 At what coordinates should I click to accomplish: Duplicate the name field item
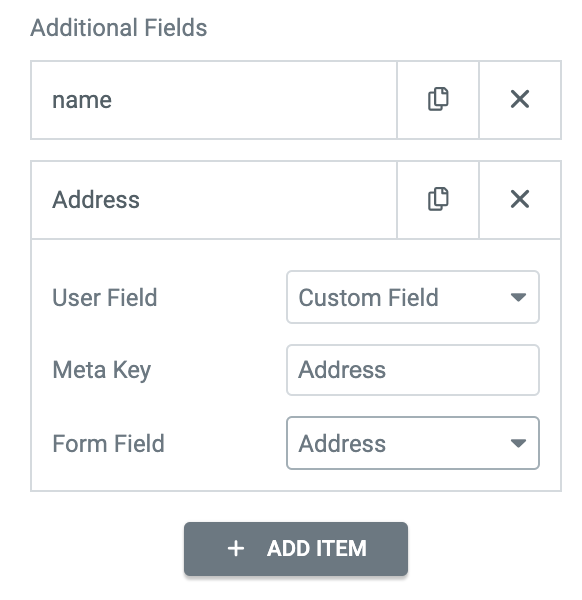click(x=438, y=99)
